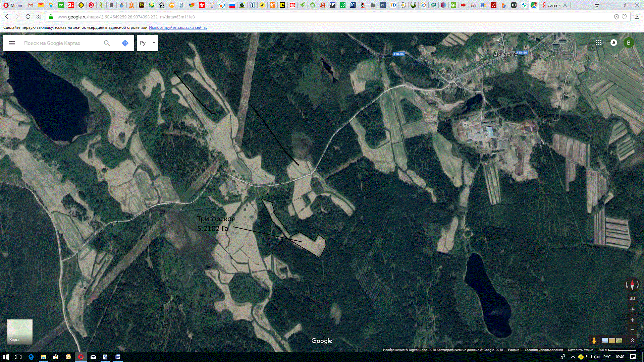Open the Mail app on the taskbar
644x362 pixels.
point(93,357)
